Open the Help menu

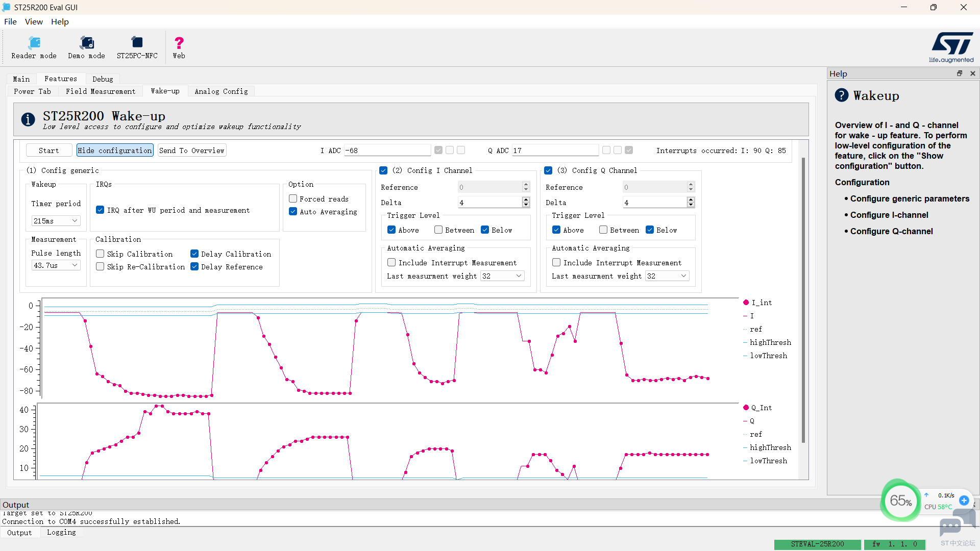pyautogui.click(x=60, y=21)
